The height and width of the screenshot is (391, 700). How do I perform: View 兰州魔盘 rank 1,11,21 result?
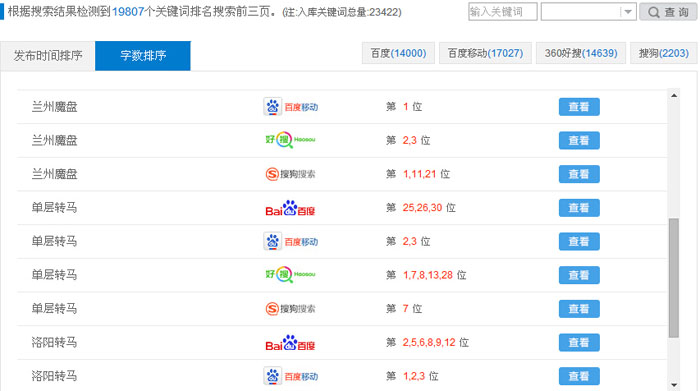[579, 174]
